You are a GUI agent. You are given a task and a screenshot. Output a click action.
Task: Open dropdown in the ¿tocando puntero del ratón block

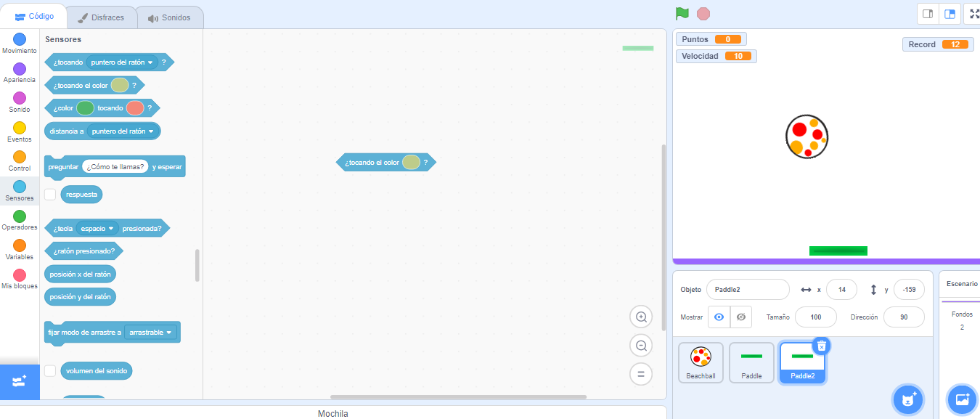pyautogui.click(x=122, y=62)
